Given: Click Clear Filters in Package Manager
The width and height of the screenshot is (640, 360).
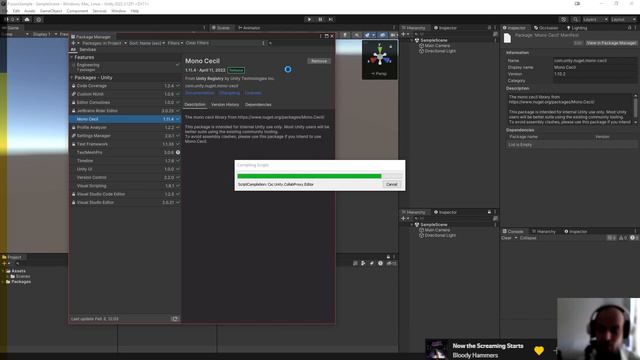Looking at the screenshot, I should pyautogui.click(x=197, y=43).
